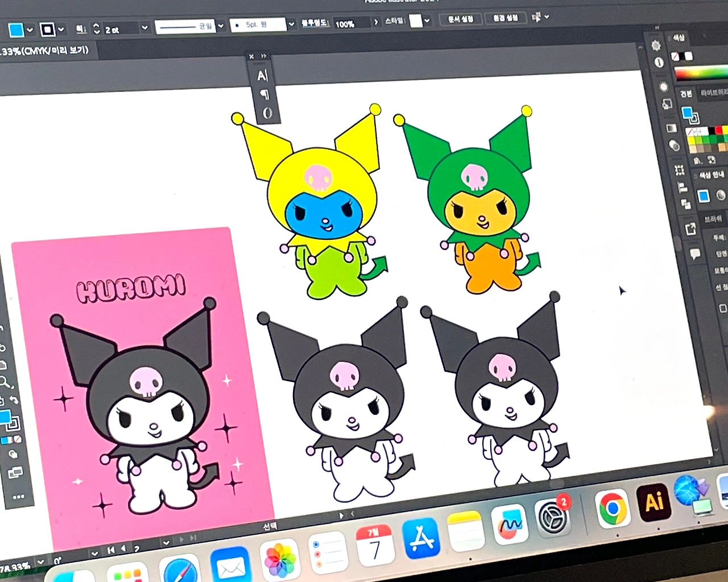Viewport: 728px width, 582px height.
Task: Click the 불투명도 opacity label link
Action: tap(315, 23)
